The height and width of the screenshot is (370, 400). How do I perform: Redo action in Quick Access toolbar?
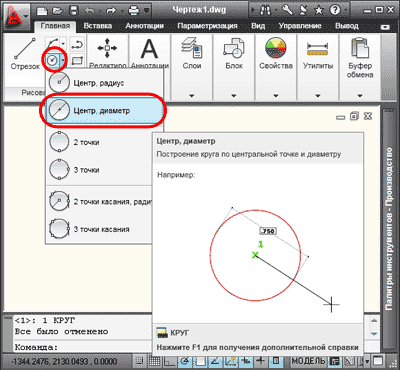pos(110,11)
